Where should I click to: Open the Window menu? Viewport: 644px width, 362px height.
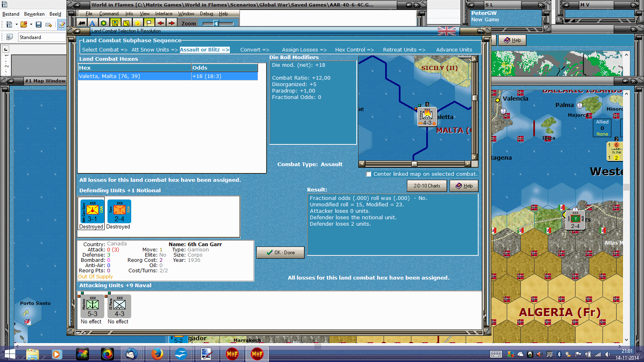(x=186, y=14)
